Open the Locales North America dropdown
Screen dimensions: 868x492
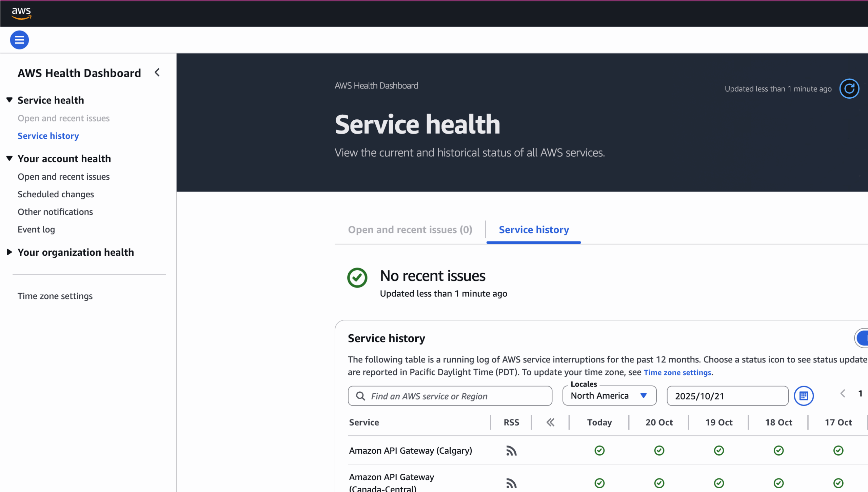click(x=609, y=396)
